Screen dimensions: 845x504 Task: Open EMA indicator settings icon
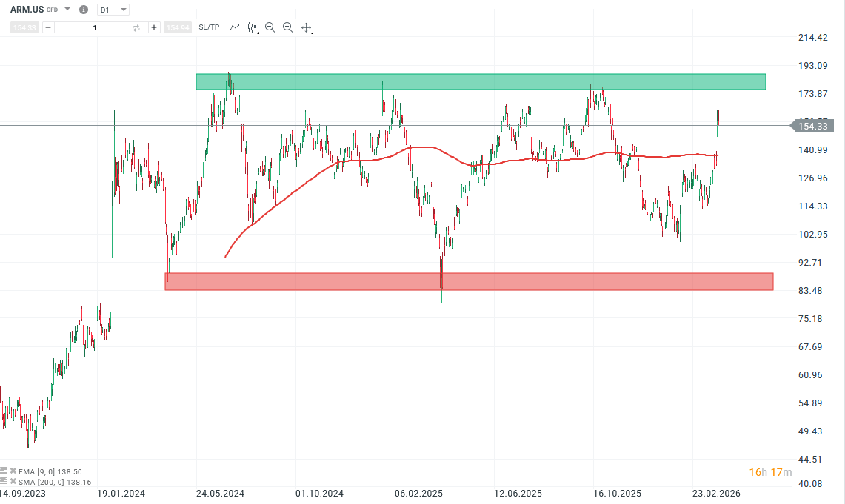tap(4, 471)
